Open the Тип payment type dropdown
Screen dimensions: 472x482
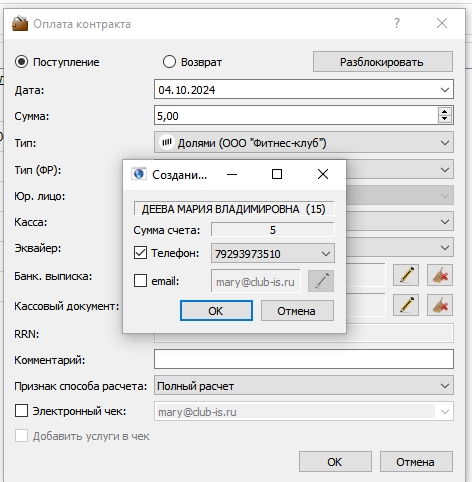445,143
